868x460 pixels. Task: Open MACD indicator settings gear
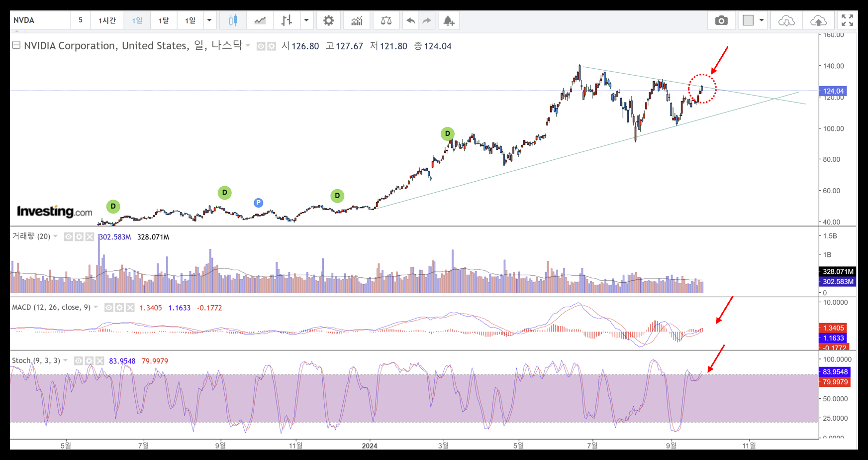(x=119, y=308)
